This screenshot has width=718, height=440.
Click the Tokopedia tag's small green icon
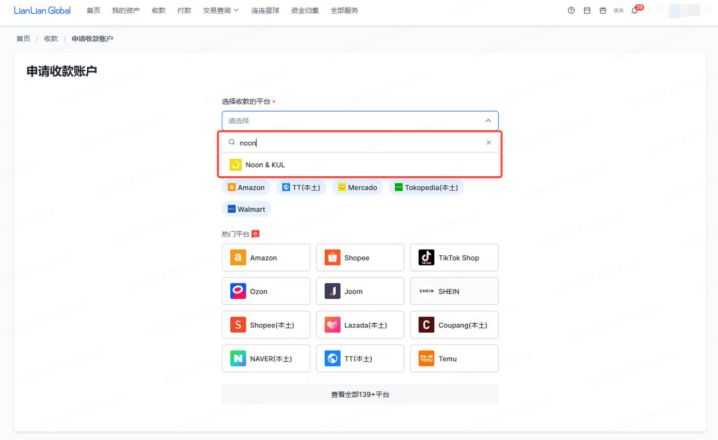pos(398,187)
